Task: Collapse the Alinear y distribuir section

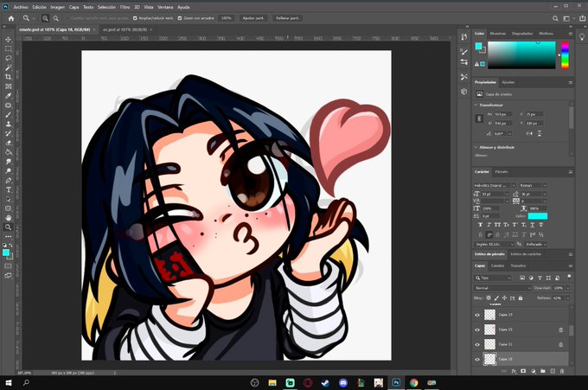Action: point(476,147)
